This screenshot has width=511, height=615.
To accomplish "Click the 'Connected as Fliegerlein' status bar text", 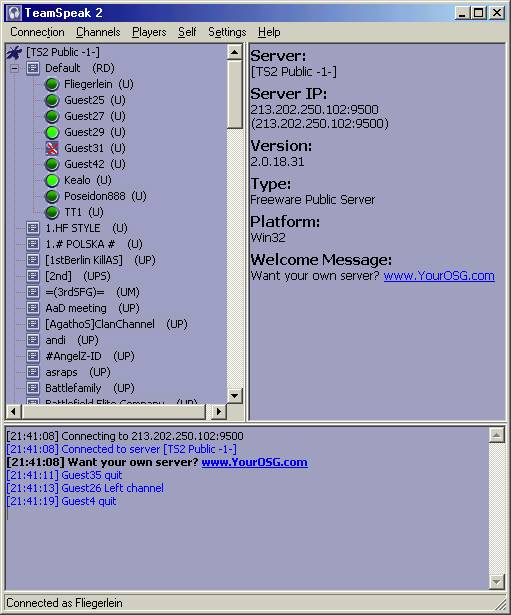I will point(64,603).
